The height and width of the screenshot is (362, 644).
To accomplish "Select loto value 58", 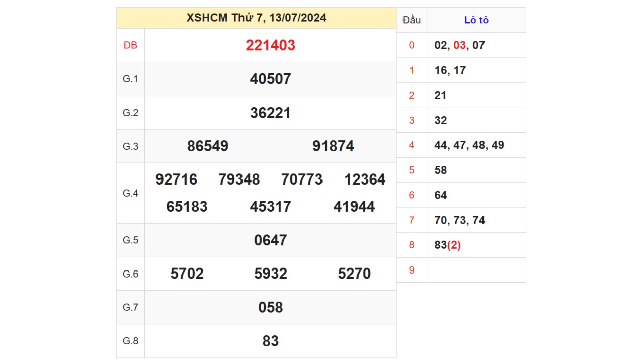I will (x=440, y=170).
